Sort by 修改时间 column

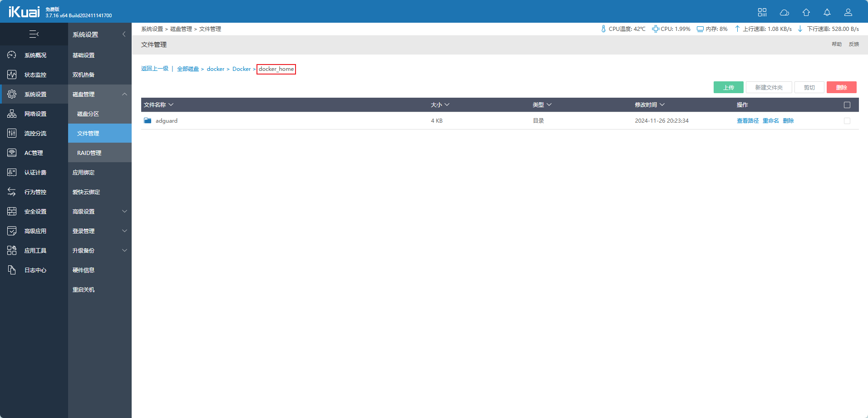coord(649,105)
